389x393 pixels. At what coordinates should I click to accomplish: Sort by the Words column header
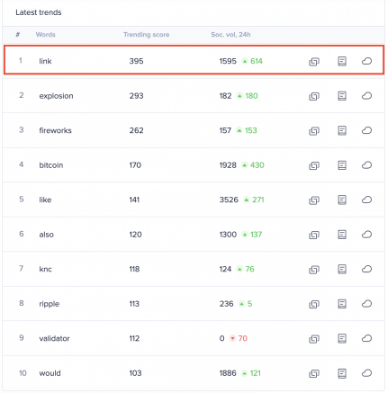(x=45, y=35)
